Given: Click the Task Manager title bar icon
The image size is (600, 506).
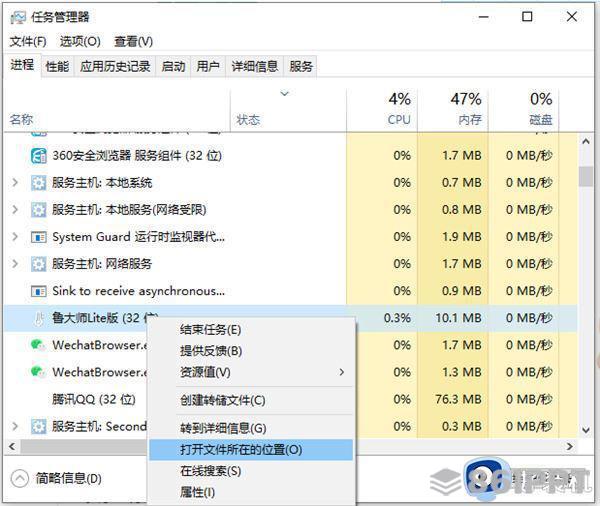Looking at the screenshot, I should pyautogui.click(x=18, y=17).
